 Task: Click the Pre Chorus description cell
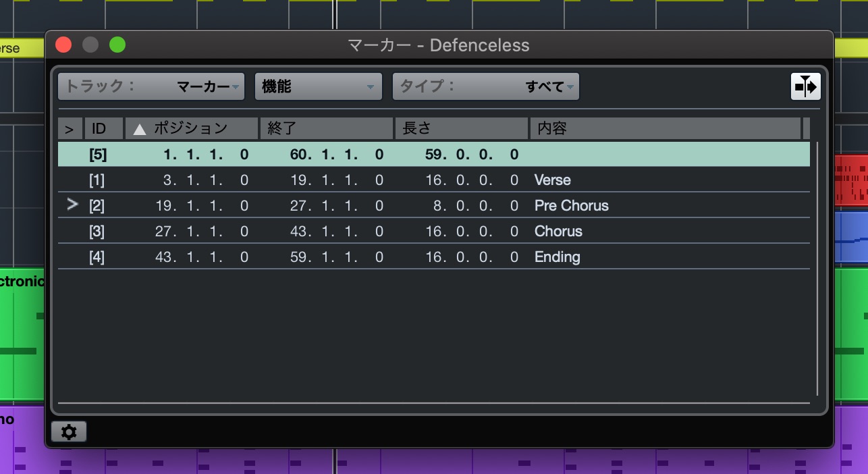pos(571,206)
